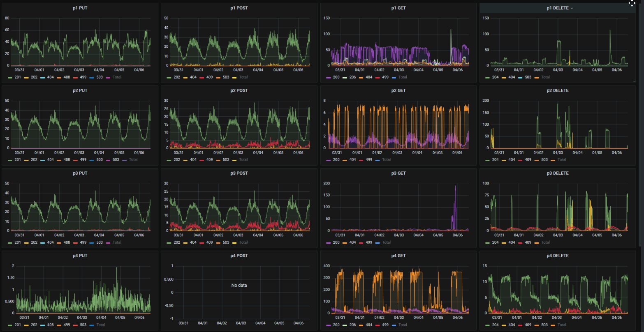Open the p3 DELETE panel title menu
This screenshot has height=332, width=644.
point(558,173)
